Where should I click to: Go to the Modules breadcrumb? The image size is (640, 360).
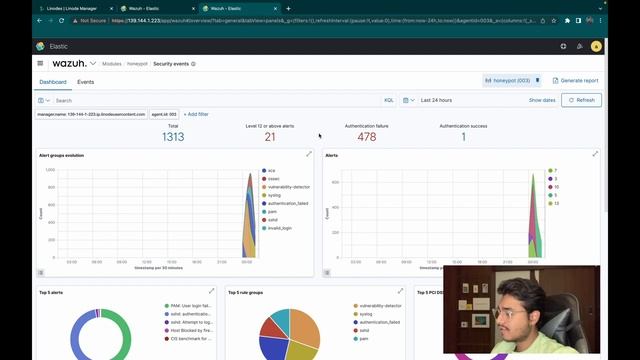pos(111,64)
